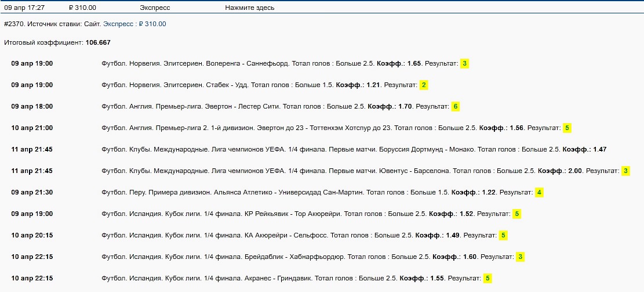Click result 5 of Эвертон до 23 match
This screenshot has height=292, width=644.
567,128
